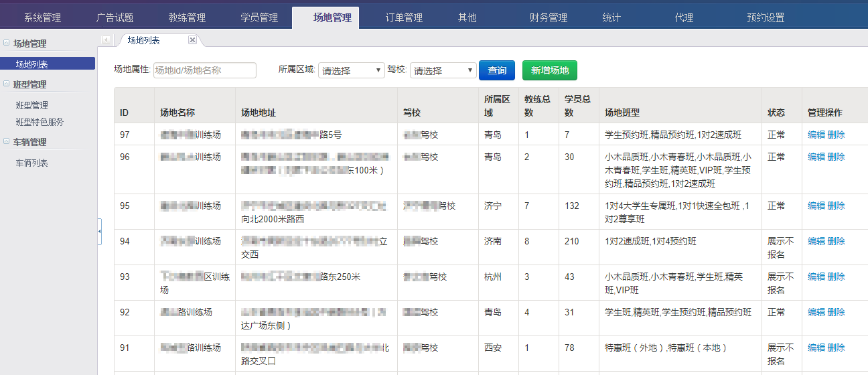Image resolution: width=868 pixels, height=375 pixels.
Task: Open the 财务管理 top menu
Action: tap(549, 18)
